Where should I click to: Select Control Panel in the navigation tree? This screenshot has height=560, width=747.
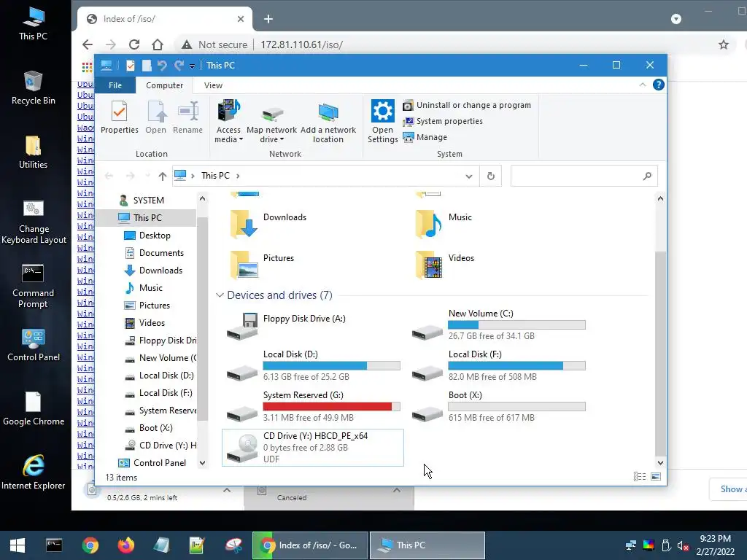pyautogui.click(x=159, y=463)
